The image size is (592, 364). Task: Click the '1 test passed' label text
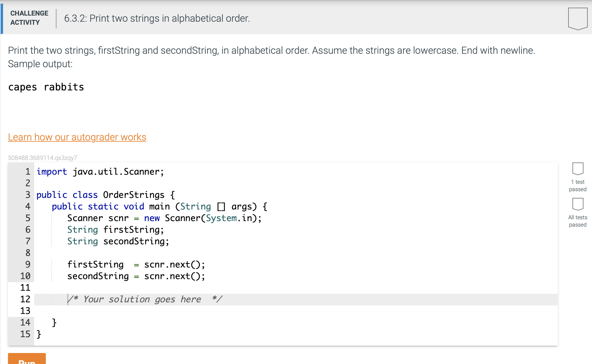[578, 186]
